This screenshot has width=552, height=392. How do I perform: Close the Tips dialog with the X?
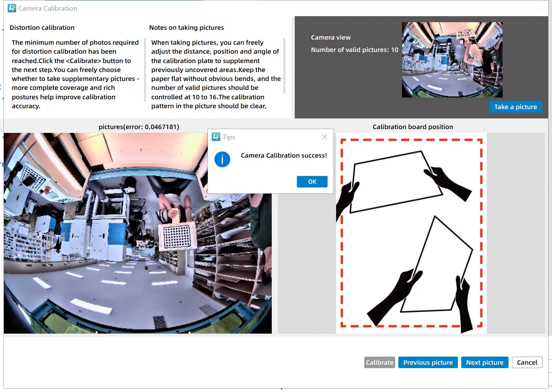pyautogui.click(x=325, y=137)
